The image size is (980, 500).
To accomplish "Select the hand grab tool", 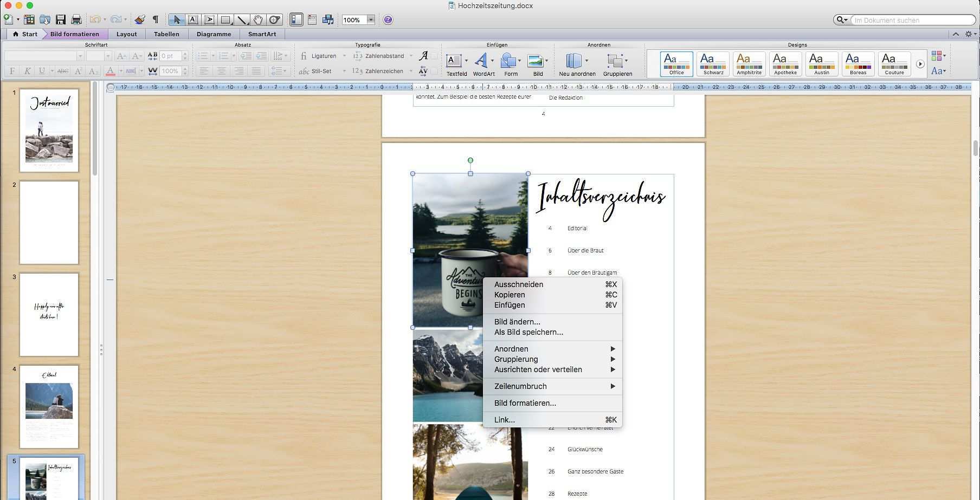I will click(259, 20).
